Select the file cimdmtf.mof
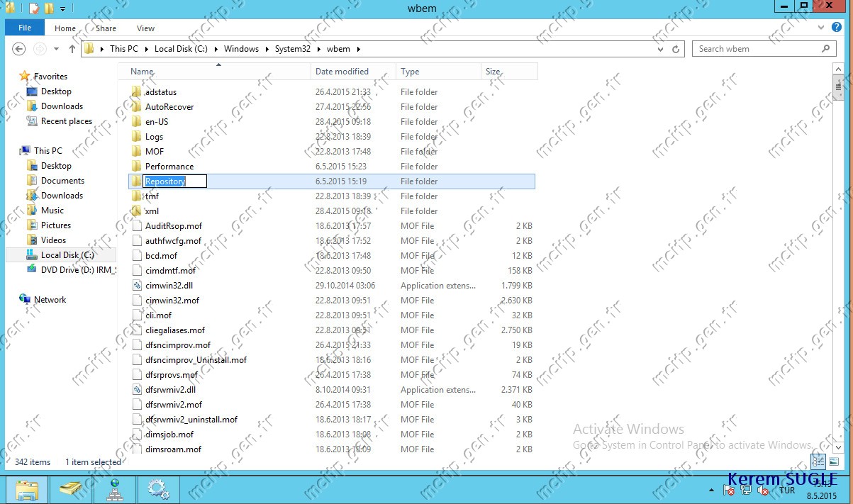The image size is (853, 504). pos(170,271)
